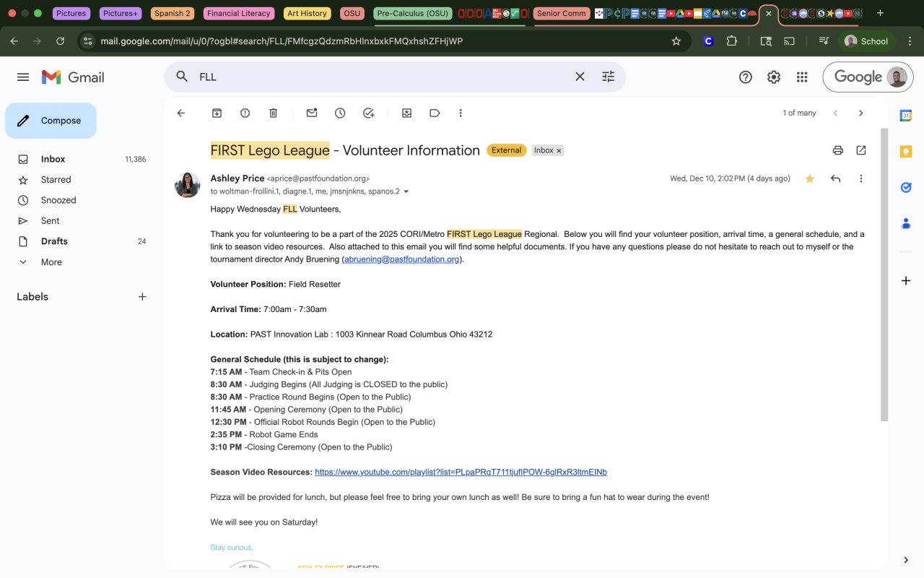The height and width of the screenshot is (578, 924).
Task: Open the Financial Literacy tab group
Action: 238,13
